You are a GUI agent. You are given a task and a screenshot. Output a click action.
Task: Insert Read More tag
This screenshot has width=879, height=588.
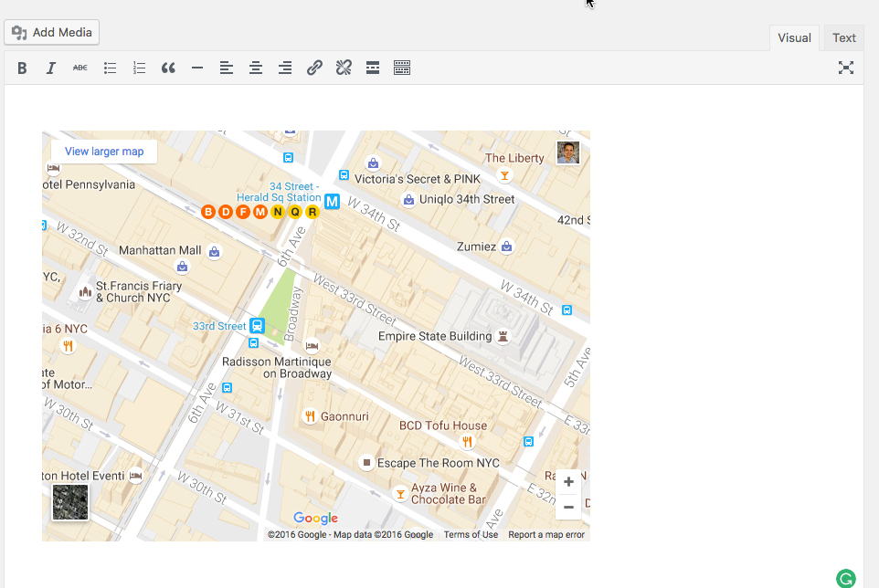pos(373,68)
